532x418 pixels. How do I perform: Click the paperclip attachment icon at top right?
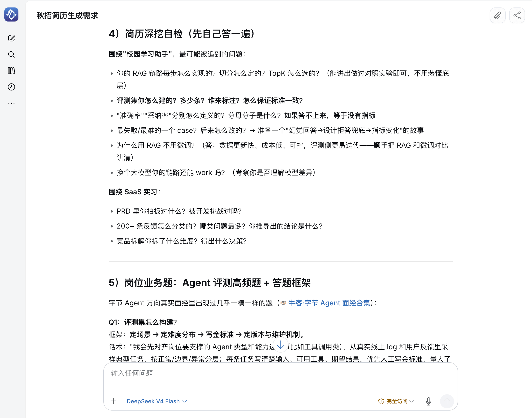pyautogui.click(x=498, y=15)
